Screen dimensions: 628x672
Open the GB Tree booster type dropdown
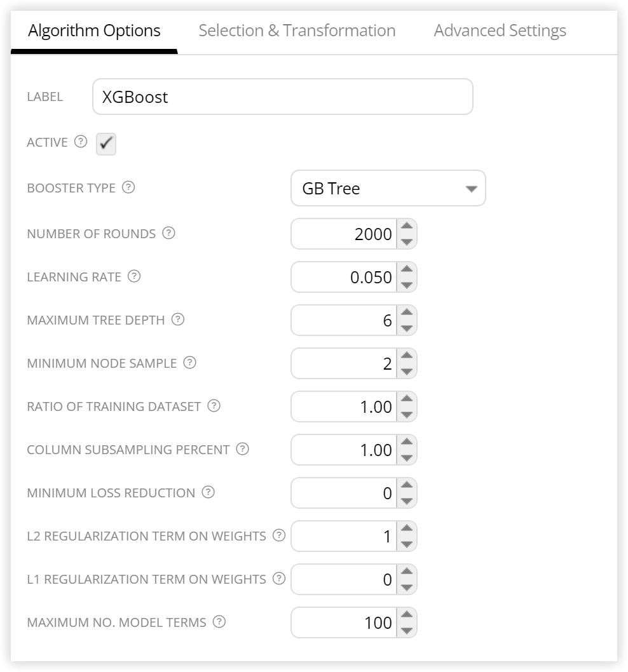(x=388, y=189)
